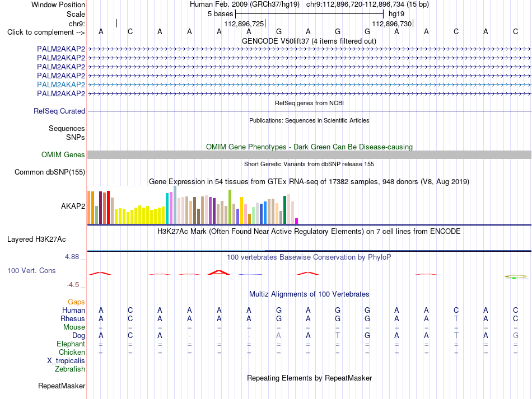Click the dark green GTEx expression bar
532x399 pixels.
click(284, 210)
